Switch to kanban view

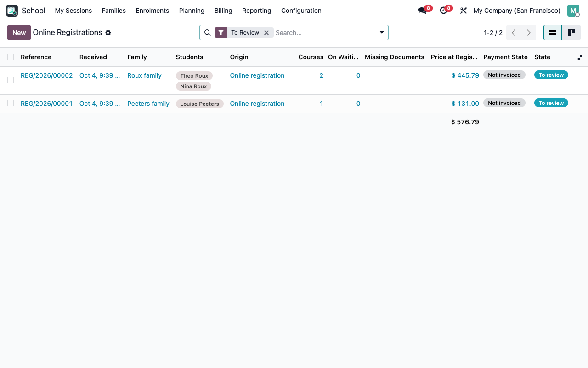tap(571, 33)
